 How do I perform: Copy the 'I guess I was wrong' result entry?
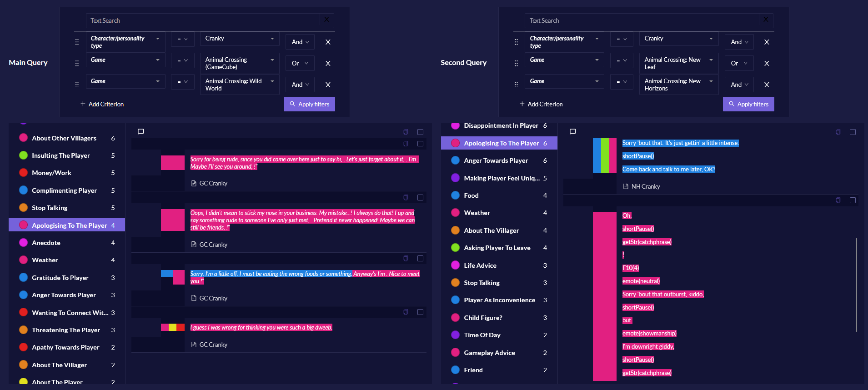coord(406,312)
